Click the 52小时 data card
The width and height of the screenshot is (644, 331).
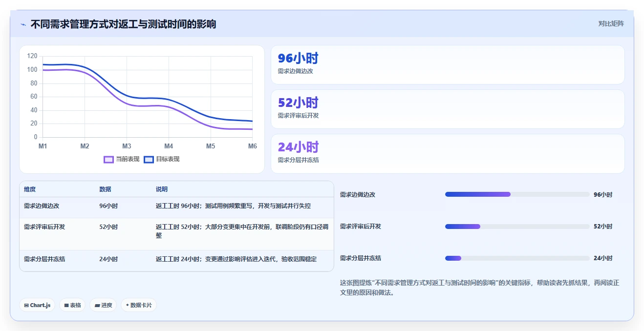pyautogui.click(x=448, y=109)
